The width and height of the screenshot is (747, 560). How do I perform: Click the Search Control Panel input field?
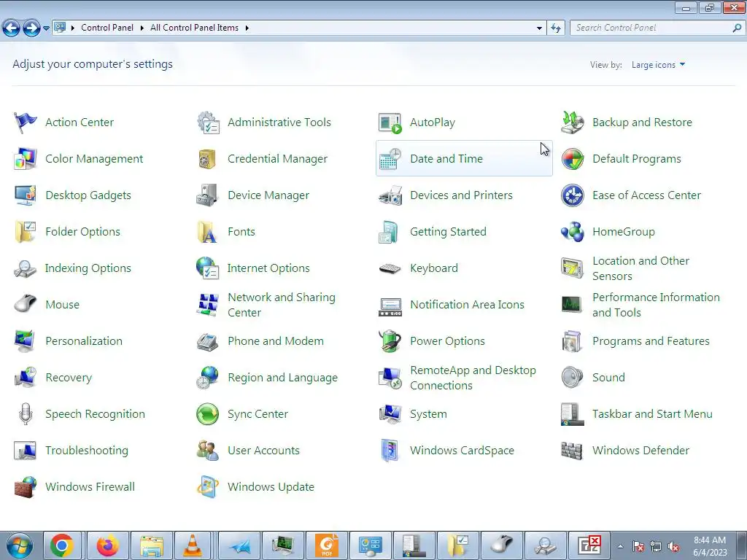tap(651, 28)
